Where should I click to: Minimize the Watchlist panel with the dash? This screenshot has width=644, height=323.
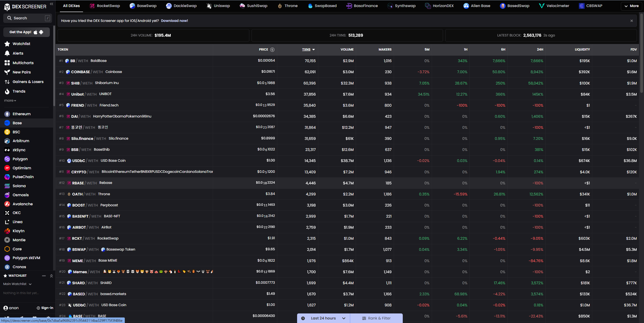click(x=44, y=276)
